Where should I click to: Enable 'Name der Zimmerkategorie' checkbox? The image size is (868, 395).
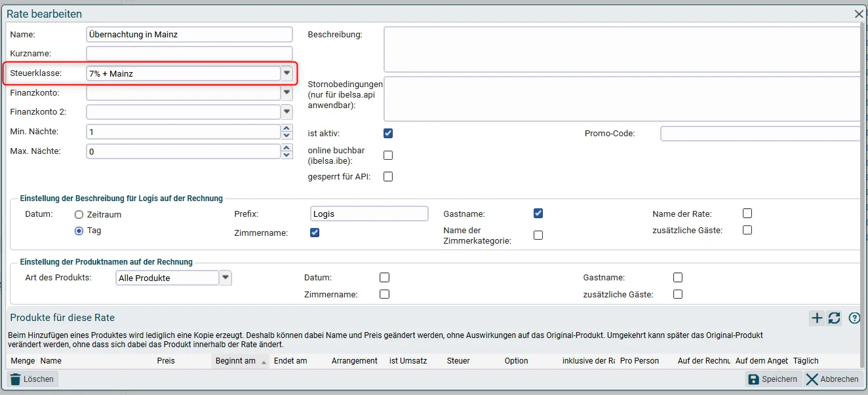(x=538, y=235)
